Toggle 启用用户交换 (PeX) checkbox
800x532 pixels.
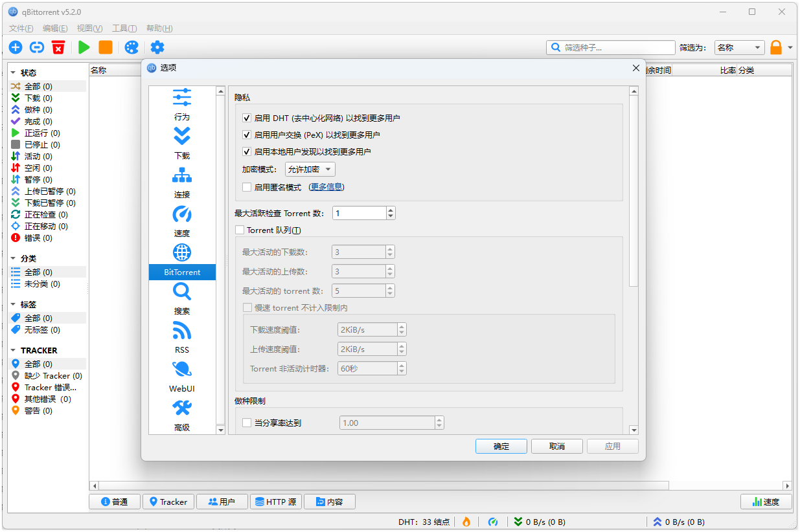pyautogui.click(x=247, y=135)
